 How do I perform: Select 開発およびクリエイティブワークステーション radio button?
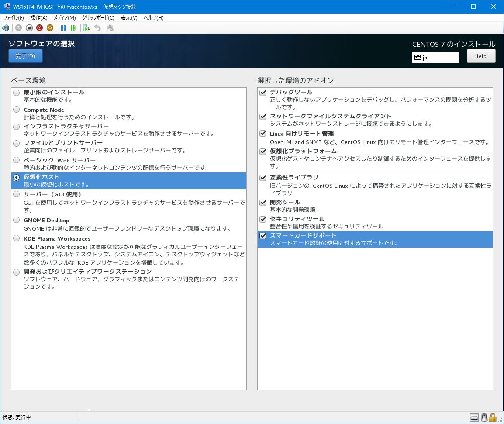(x=17, y=272)
